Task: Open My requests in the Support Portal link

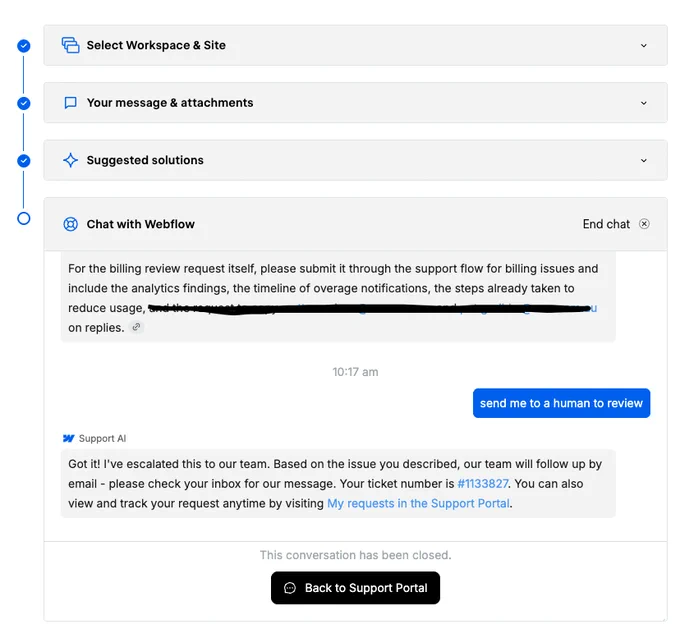Action: pyautogui.click(x=418, y=503)
